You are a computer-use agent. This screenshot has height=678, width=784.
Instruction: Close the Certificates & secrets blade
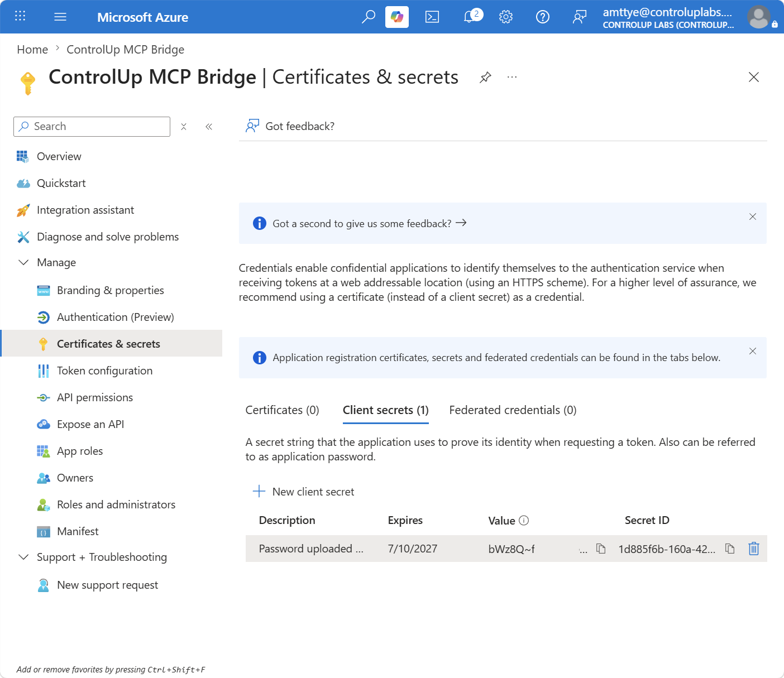click(x=754, y=77)
